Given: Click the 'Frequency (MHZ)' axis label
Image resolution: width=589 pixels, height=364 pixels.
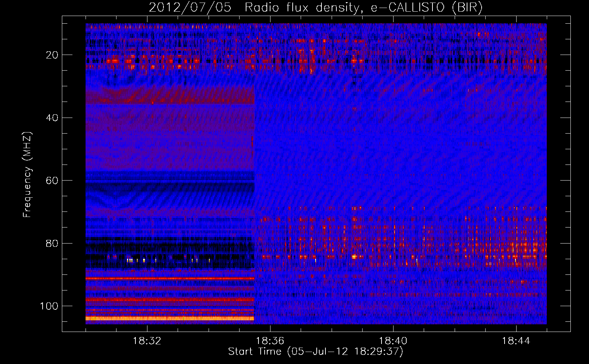Looking at the screenshot, I should coord(27,175).
